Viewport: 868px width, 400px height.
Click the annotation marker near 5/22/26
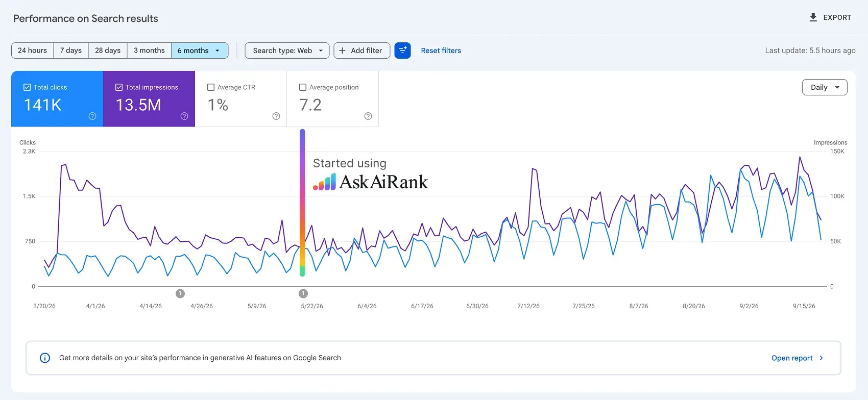[303, 293]
